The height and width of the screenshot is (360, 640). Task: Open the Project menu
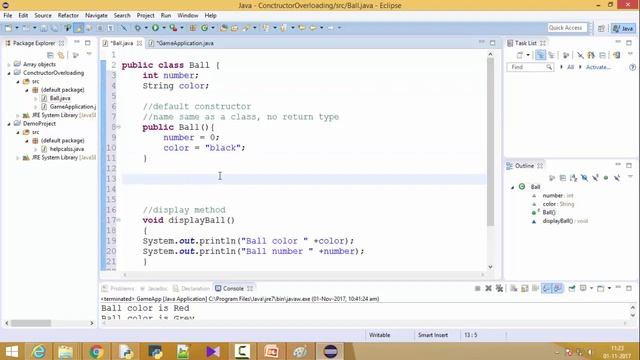145,15
